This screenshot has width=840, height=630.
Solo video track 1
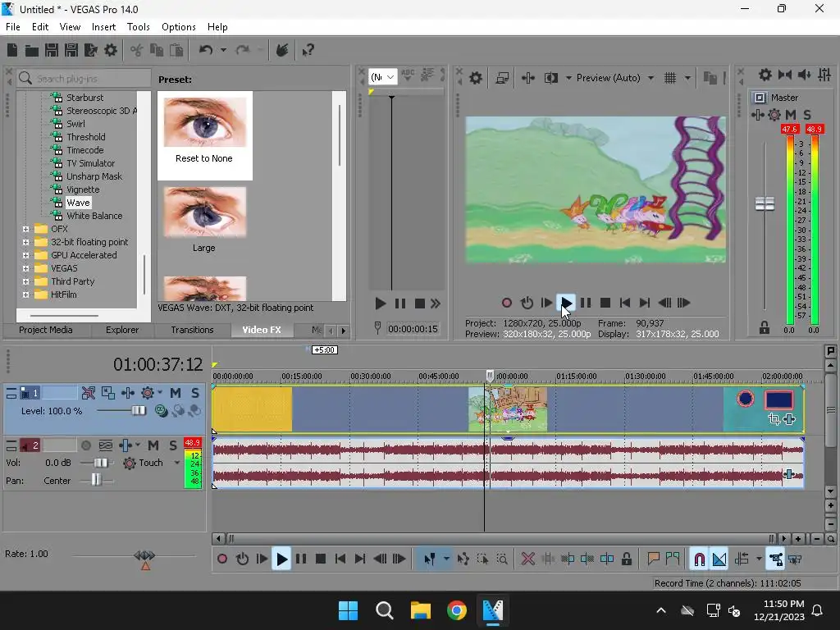point(195,393)
